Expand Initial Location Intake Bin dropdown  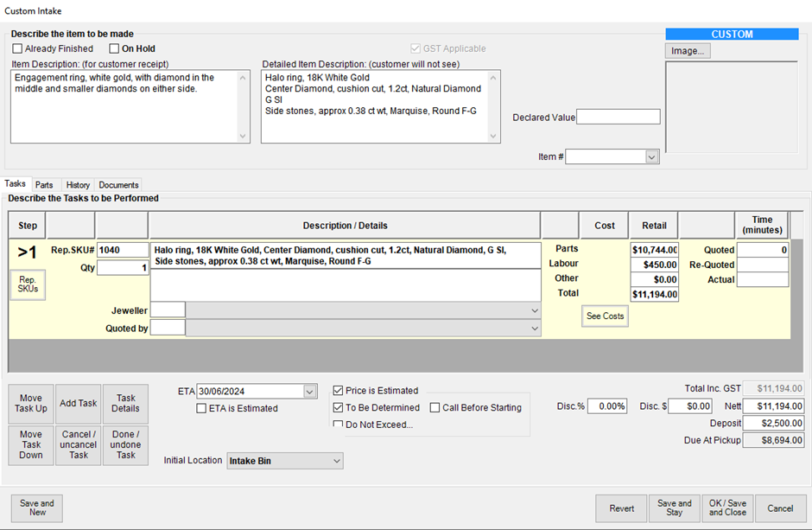pos(336,462)
